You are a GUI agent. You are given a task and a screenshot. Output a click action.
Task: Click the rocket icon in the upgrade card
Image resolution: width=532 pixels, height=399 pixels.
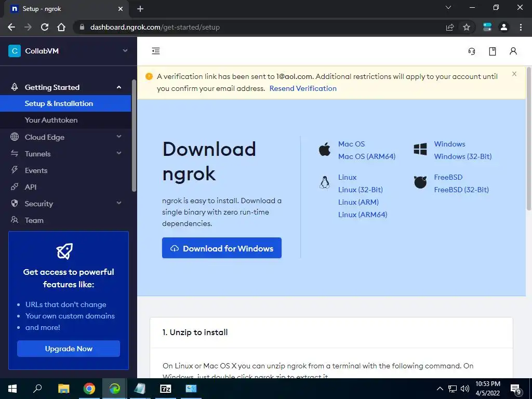(x=64, y=251)
